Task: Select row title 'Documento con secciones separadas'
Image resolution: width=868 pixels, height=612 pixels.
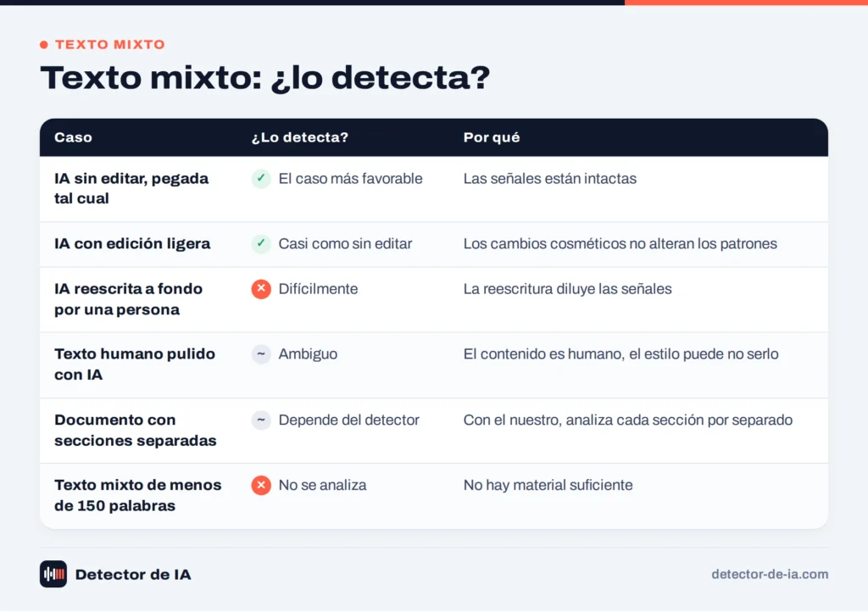Action: click(x=135, y=431)
